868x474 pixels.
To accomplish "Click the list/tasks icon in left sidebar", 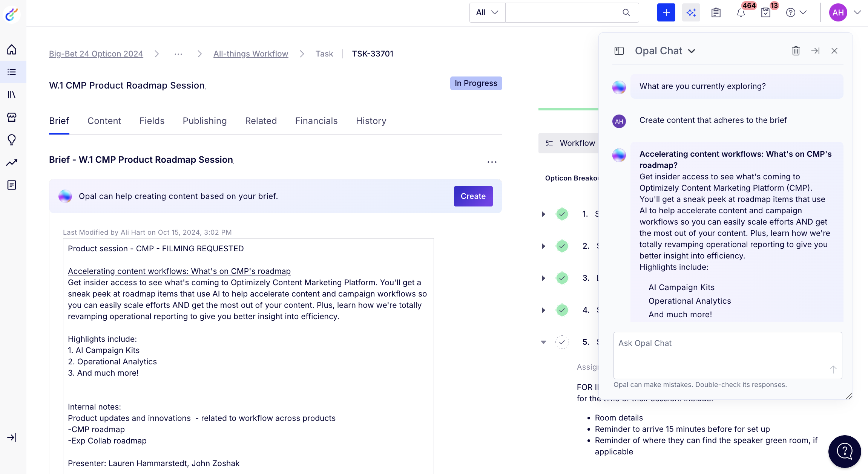I will (12, 71).
